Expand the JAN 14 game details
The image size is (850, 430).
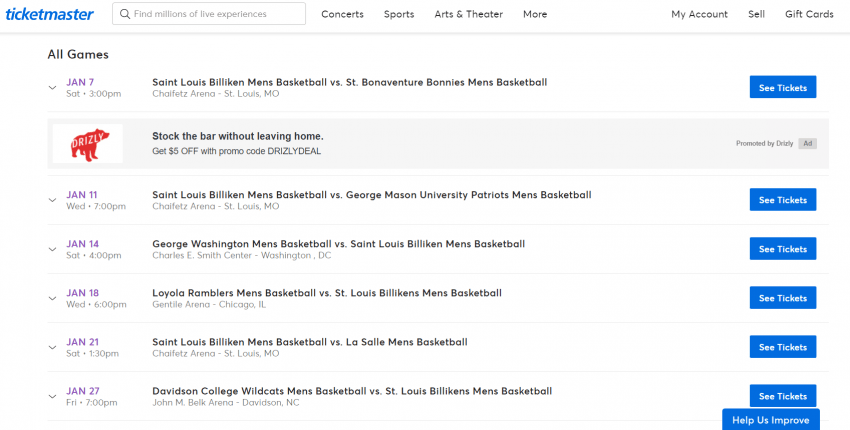[x=53, y=249]
